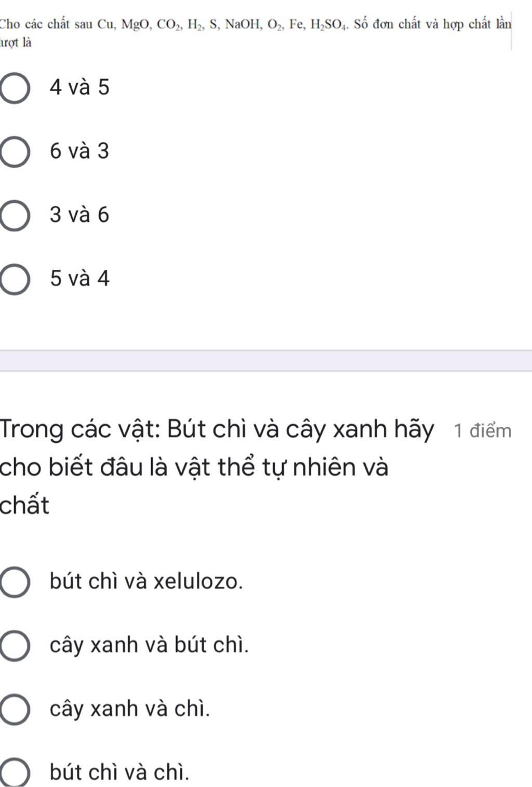Click the '6 và 3' answer label text

[x=79, y=151]
